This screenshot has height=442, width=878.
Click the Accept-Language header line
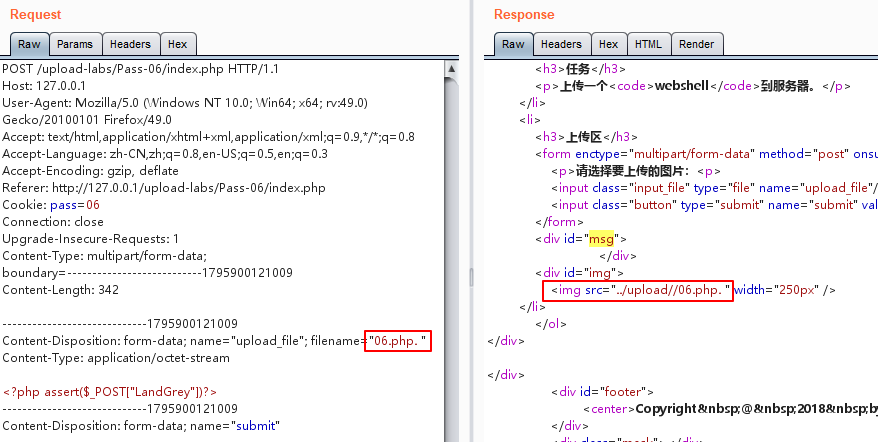pyautogui.click(x=165, y=153)
